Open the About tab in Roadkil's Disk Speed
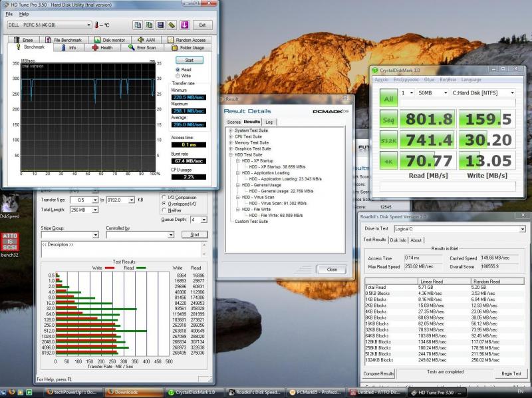The image size is (532, 398). pyautogui.click(x=416, y=240)
